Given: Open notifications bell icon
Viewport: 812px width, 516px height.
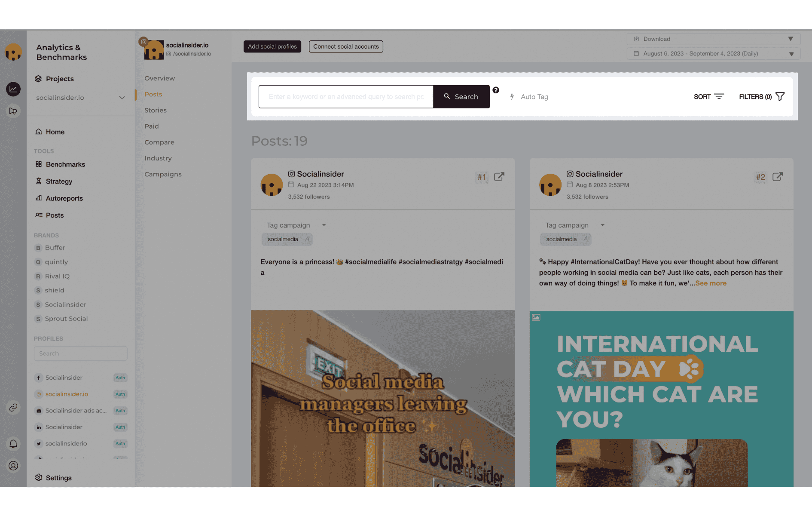Looking at the screenshot, I should [13, 444].
